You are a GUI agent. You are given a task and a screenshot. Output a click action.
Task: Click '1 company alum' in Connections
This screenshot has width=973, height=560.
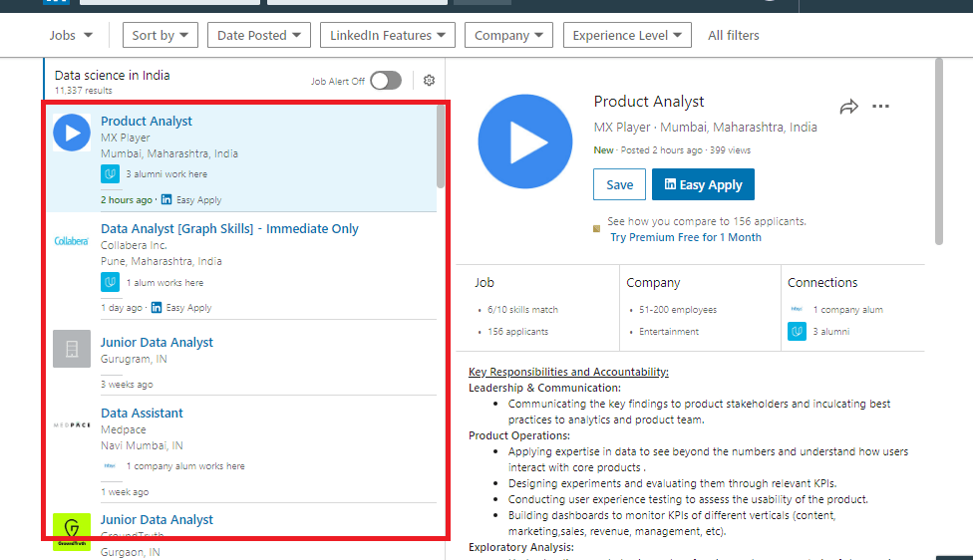tap(847, 310)
